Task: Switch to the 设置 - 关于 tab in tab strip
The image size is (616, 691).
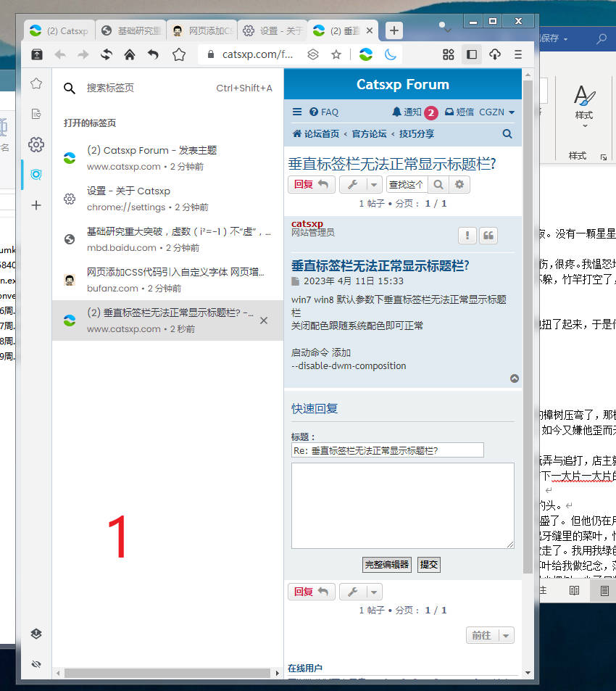Action: (272, 30)
